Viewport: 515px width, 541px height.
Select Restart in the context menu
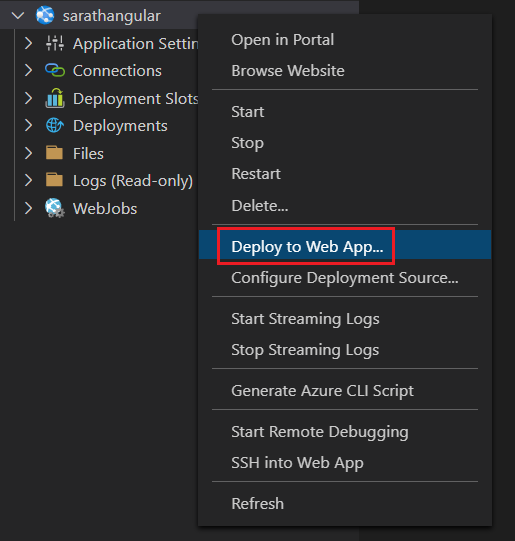345,174
